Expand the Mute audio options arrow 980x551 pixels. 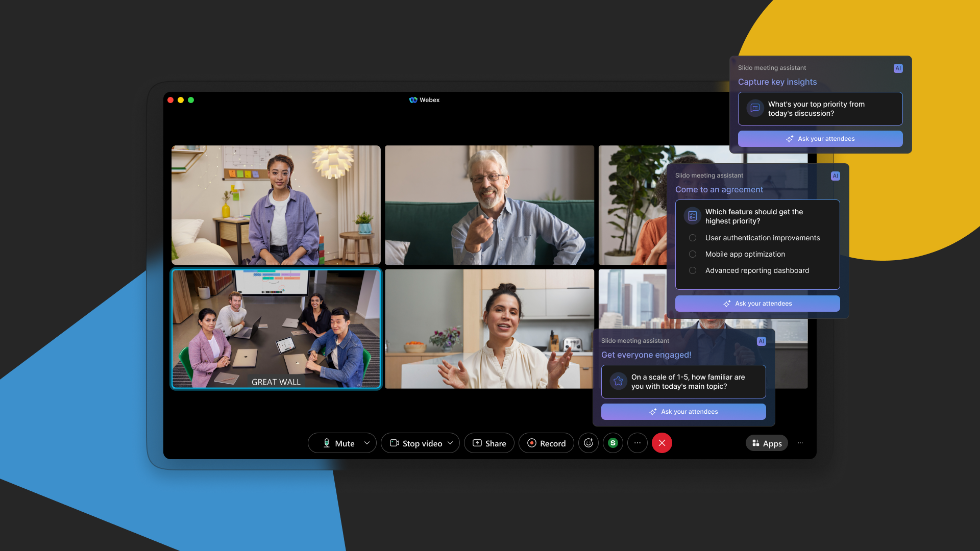click(x=367, y=443)
